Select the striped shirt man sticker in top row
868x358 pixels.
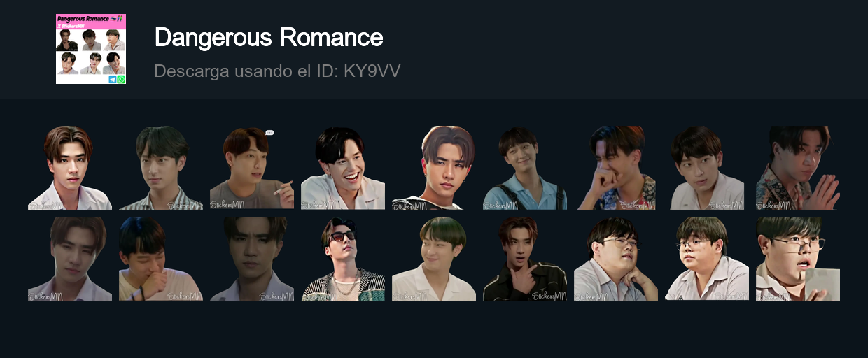click(161, 168)
